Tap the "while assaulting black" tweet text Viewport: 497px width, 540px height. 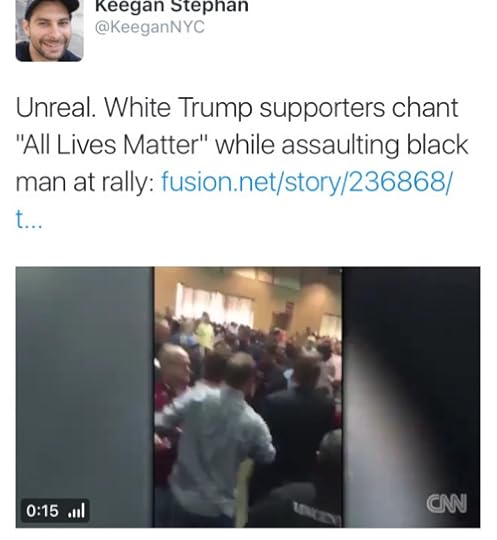(x=341, y=144)
